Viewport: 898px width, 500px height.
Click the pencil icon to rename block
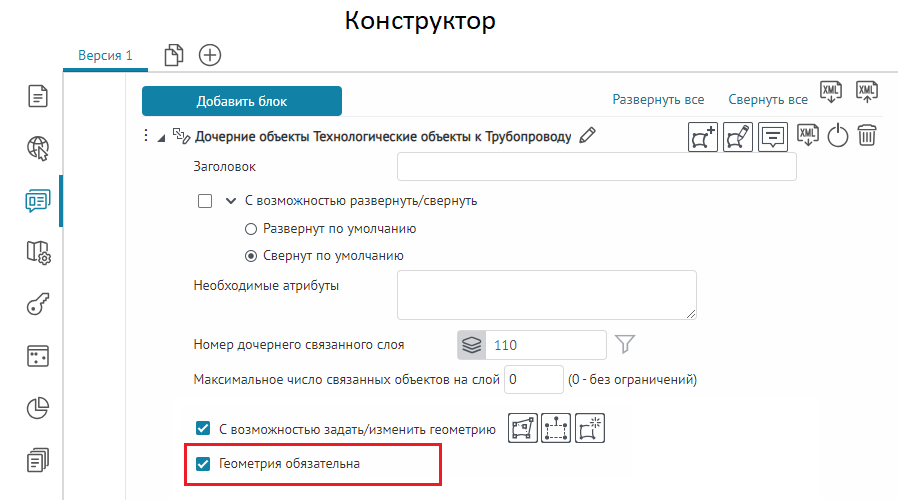tap(588, 136)
